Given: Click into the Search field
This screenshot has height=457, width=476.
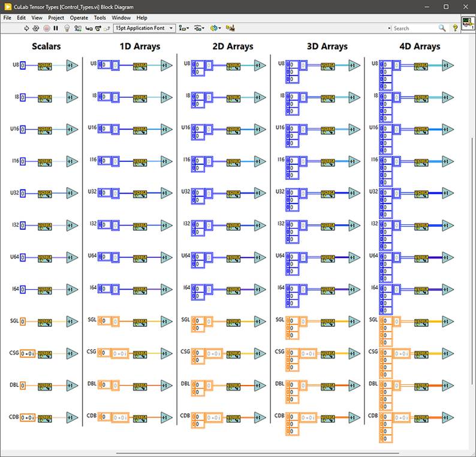Looking at the screenshot, I should [415, 28].
